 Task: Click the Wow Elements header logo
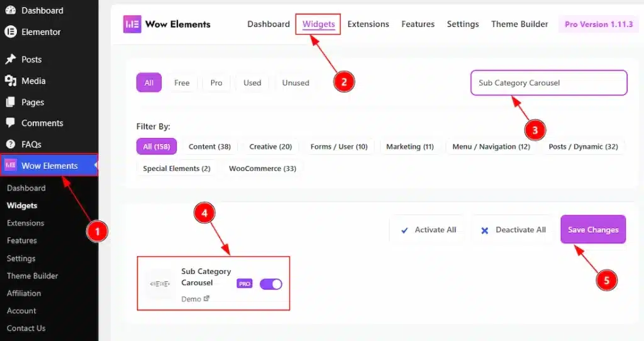click(x=132, y=24)
